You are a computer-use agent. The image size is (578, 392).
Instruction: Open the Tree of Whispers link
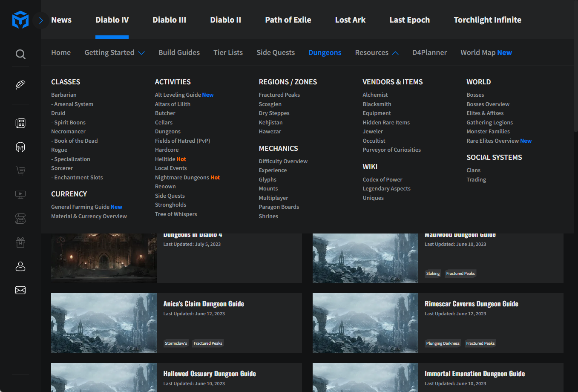(176, 214)
